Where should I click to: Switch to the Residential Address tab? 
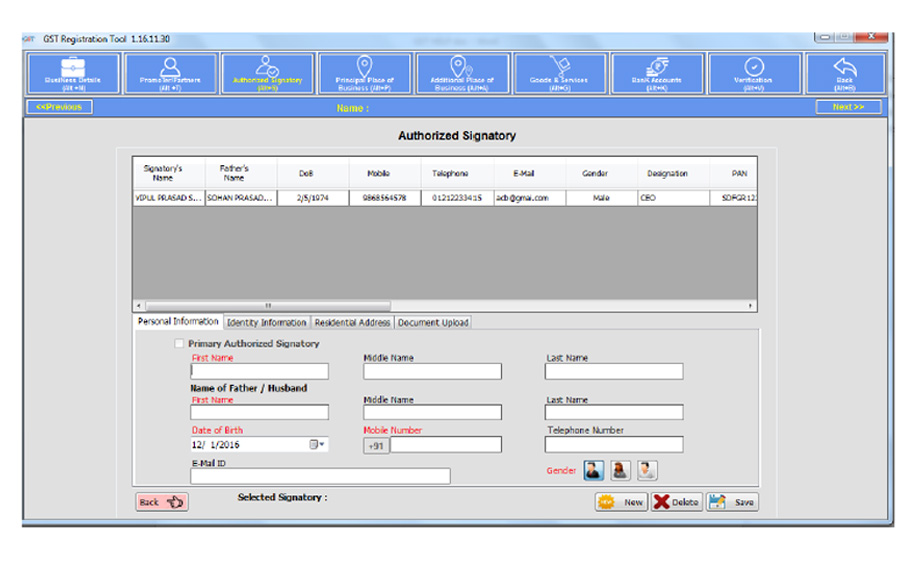pyautogui.click(x=353, y=323)
